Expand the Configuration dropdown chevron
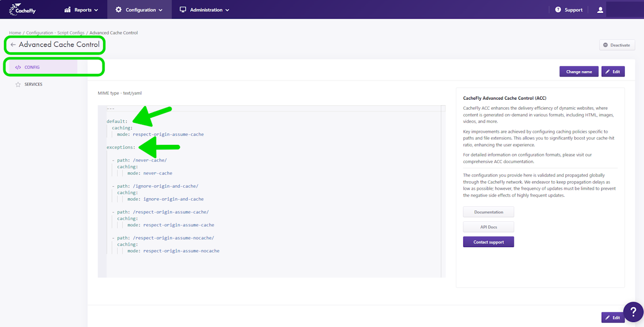The image size is (644, 327). coord(160,10)
